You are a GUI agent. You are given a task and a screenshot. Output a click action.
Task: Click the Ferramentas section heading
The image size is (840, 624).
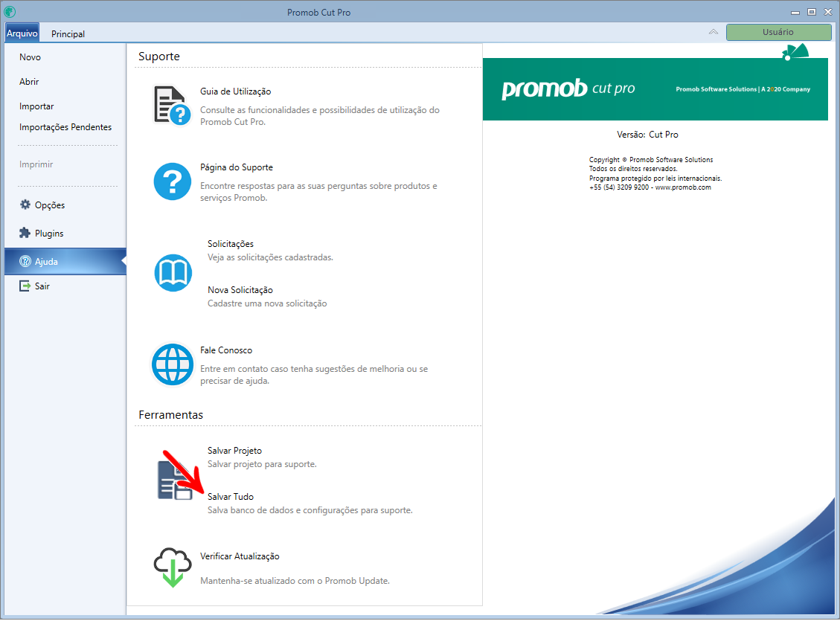pyautogui.click(x=171, y=415)
